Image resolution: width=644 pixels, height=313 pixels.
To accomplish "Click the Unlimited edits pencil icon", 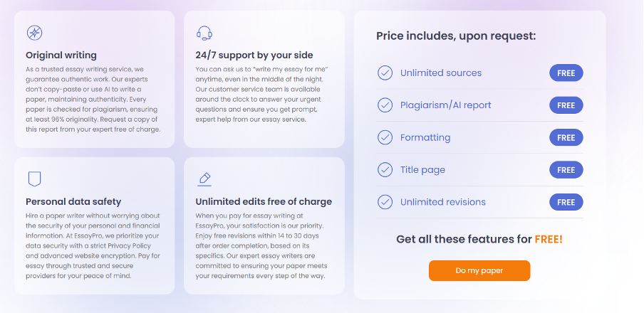I will (x=204, y=179).
